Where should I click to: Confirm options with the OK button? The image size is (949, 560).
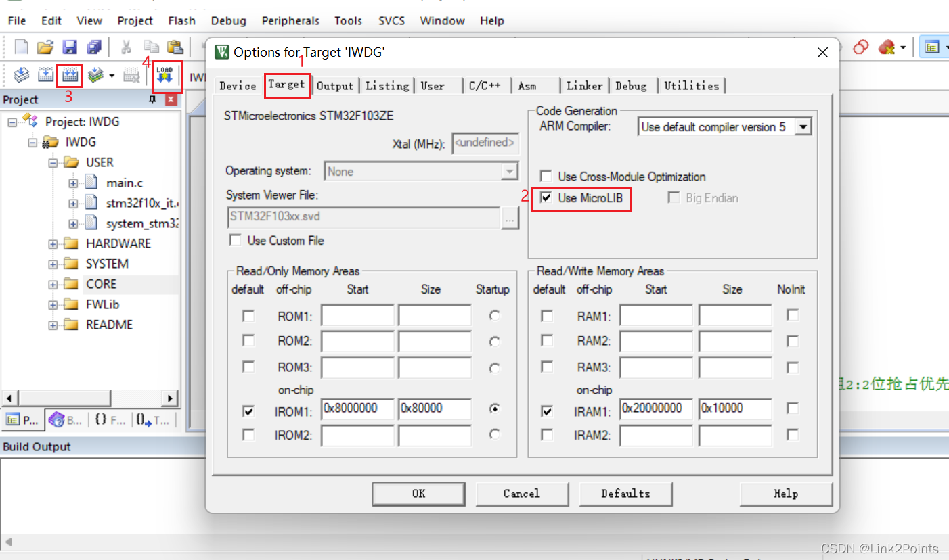point(418,494)
